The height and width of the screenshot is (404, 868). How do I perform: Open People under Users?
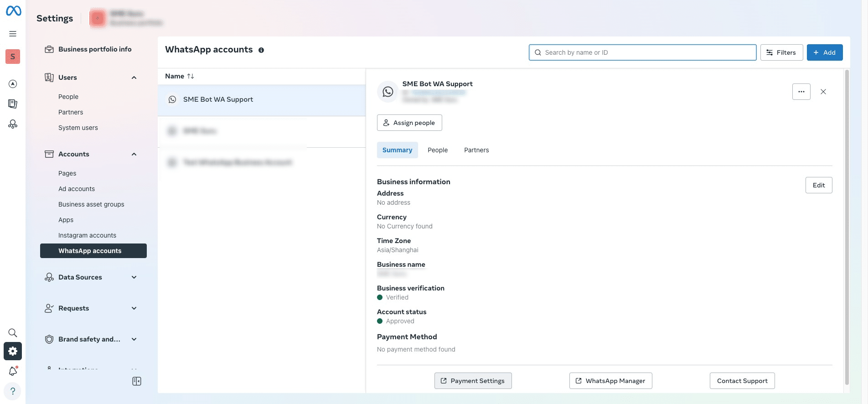pos(68,97)
